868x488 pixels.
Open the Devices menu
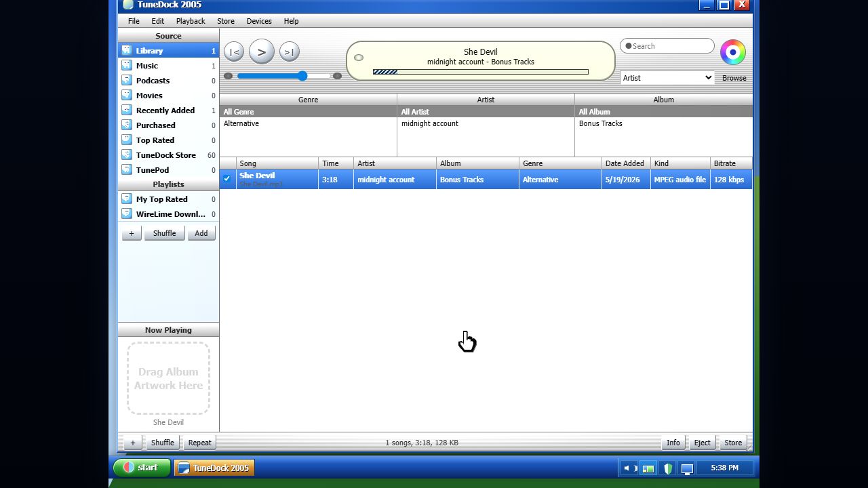tap(259, 21)
